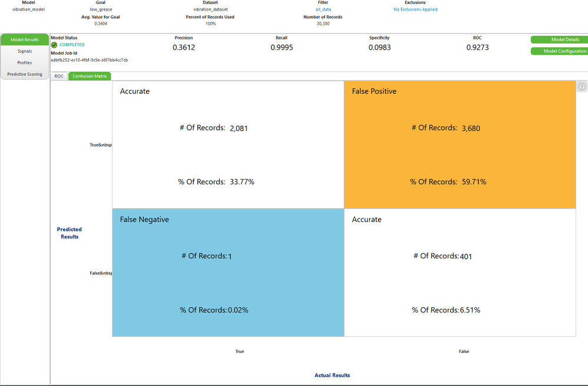
Task: Click the vibration_dataset name text
Action: (210, 9)
